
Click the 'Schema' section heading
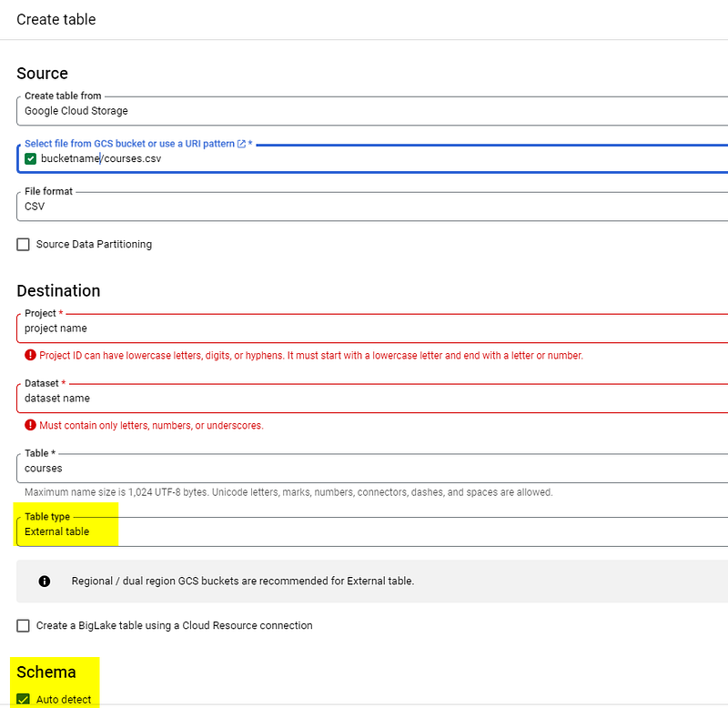(46, 673)
